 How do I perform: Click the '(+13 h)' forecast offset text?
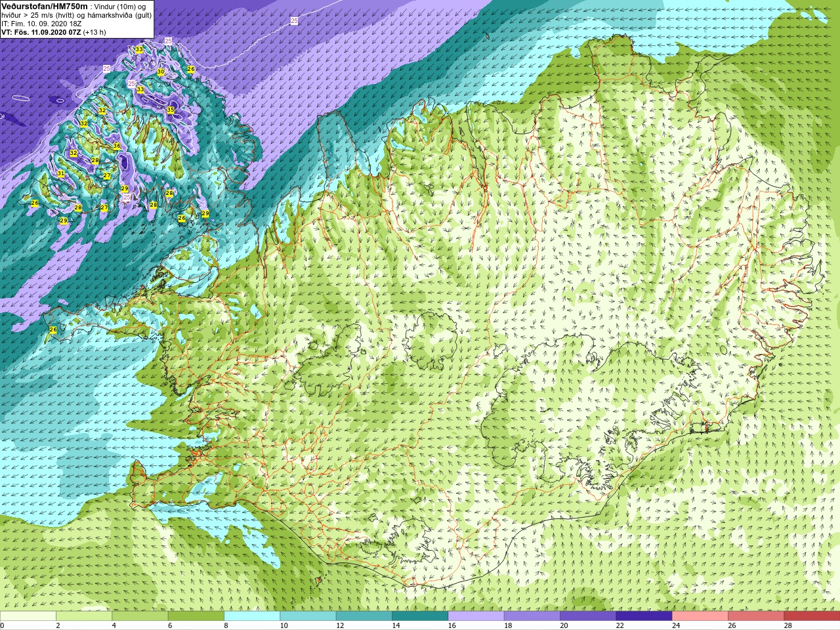point(94,32)
